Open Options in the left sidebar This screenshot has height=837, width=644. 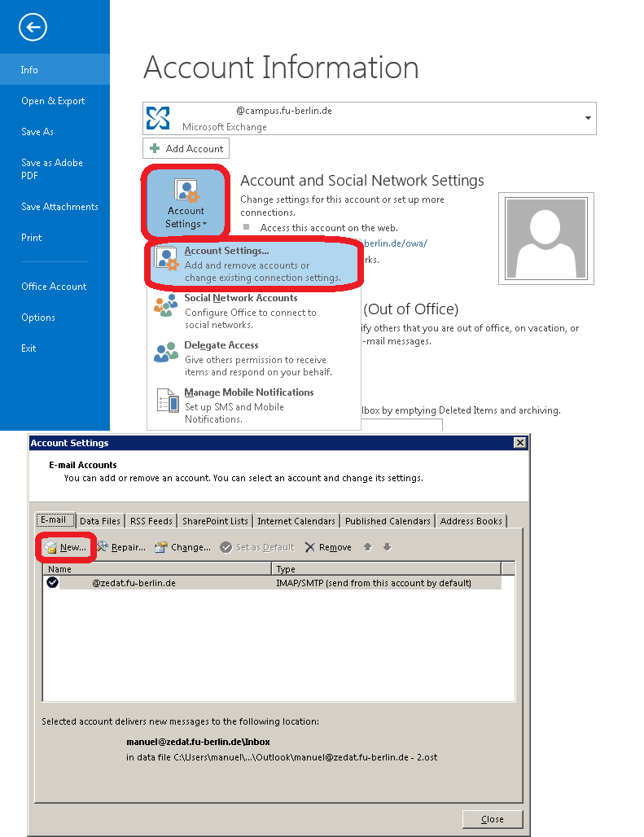click(38, 318)
